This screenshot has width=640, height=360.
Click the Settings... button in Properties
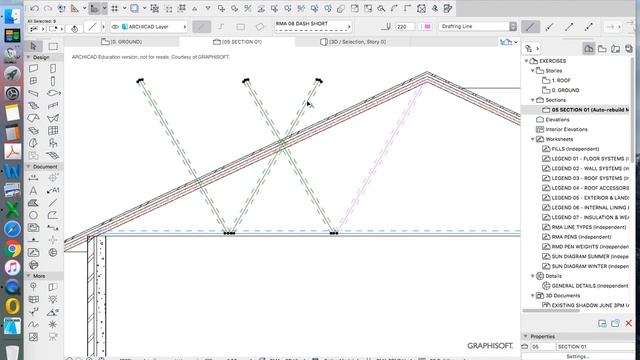577,356
